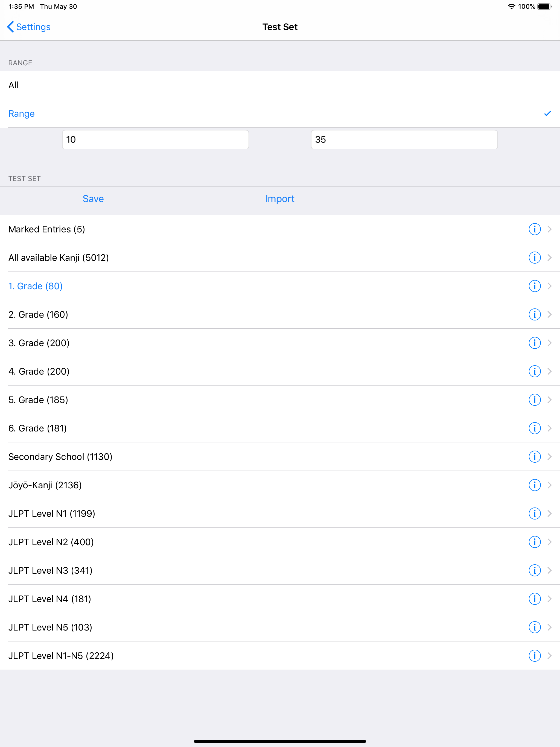Expand JLPT Level N1-N5 chevron
The image size is (560, 747).
(550, 655)
